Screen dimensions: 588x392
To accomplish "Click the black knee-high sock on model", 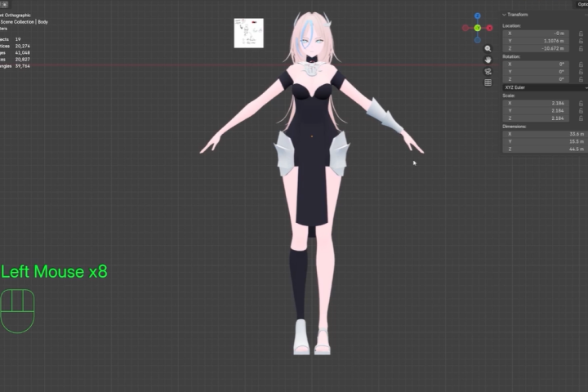I will [299, 284].
